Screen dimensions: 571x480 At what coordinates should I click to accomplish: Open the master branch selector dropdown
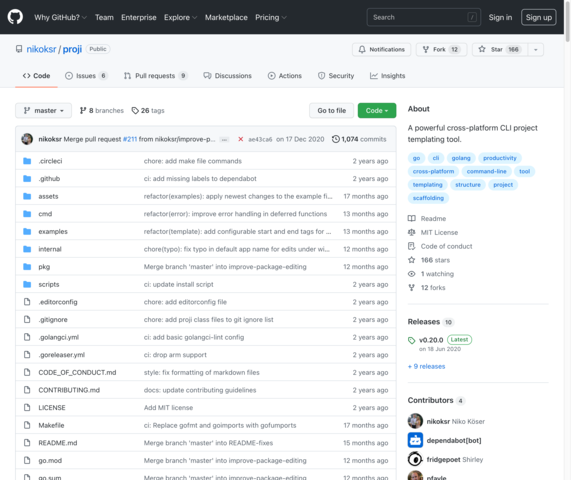43,110
